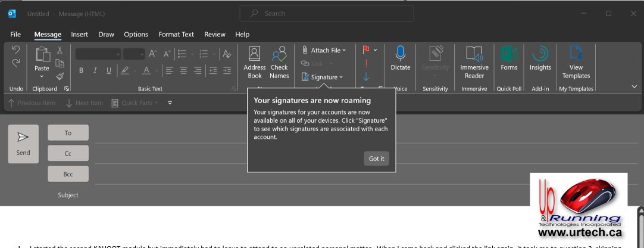This screenshot has height=248, width=644.
Task: Toggle Italic formatting
Action: click(95, 71)
